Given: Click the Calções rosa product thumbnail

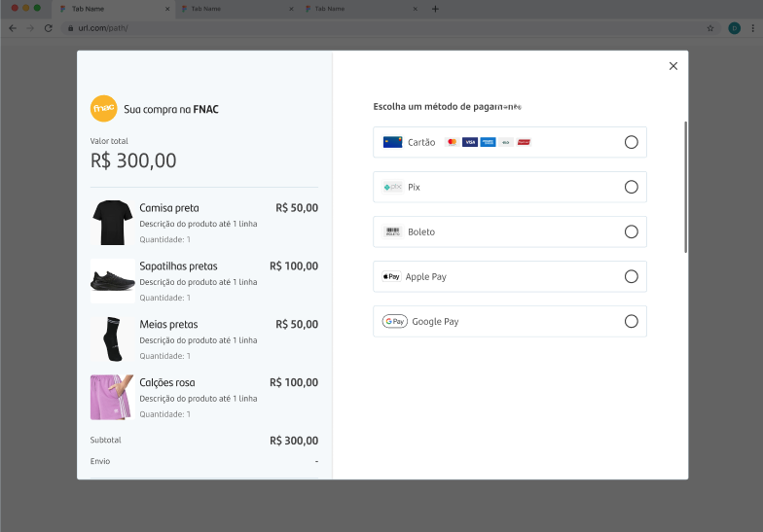Looking at the screenshot, I should click(113, 397).
